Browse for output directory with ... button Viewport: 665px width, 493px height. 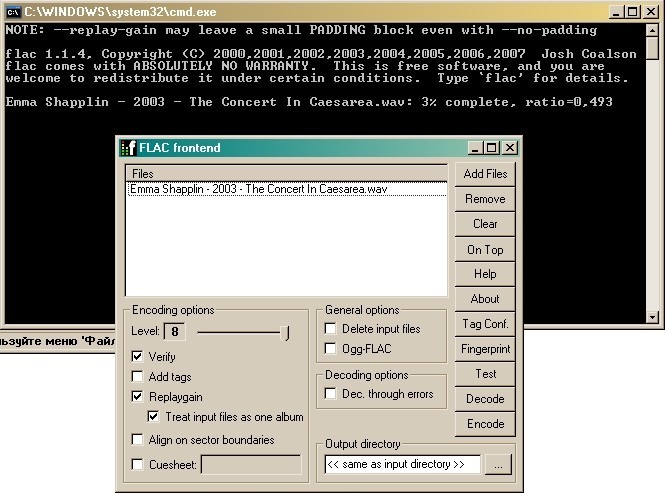click(498, 465)
